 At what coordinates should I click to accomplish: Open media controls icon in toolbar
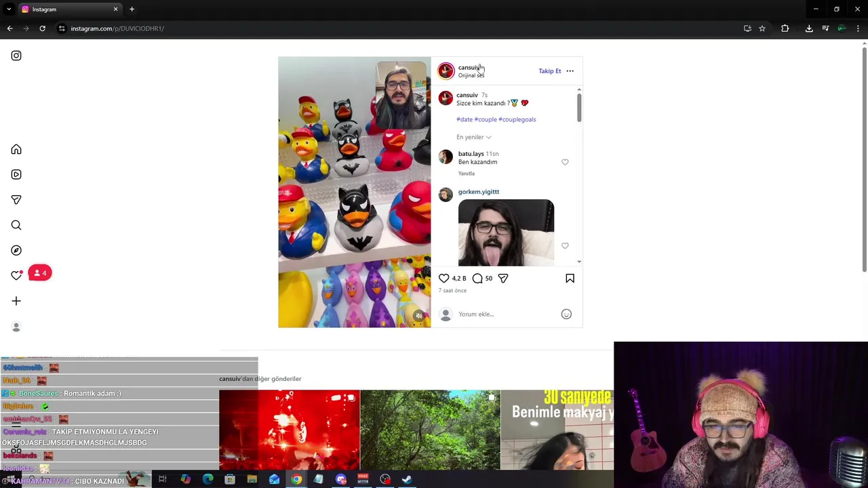[825, 28]
